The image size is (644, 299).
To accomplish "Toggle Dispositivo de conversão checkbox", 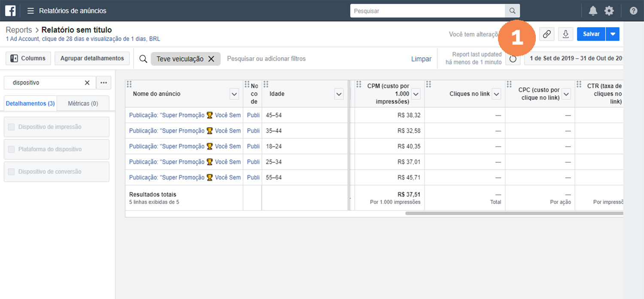I will [x=12, y=171].
